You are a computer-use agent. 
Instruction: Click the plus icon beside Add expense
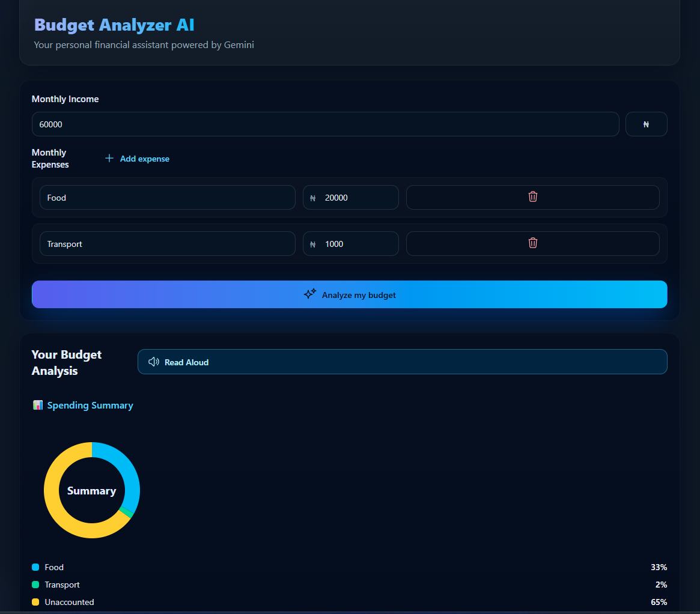109,159
